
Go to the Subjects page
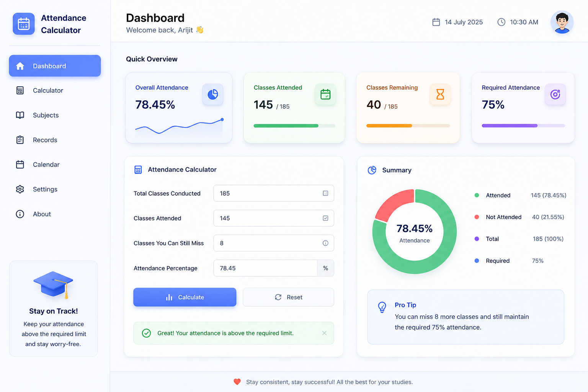(x=55, y=115)
